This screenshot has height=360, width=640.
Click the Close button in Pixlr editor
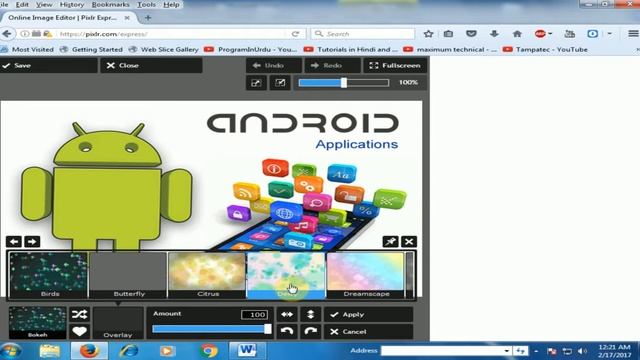151,65
